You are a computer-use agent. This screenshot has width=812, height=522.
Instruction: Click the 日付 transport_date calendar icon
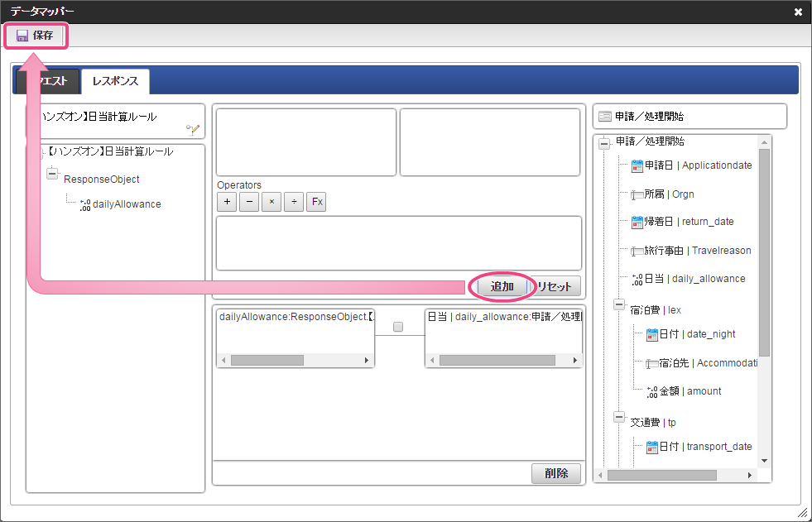click(x=652, y=448)
